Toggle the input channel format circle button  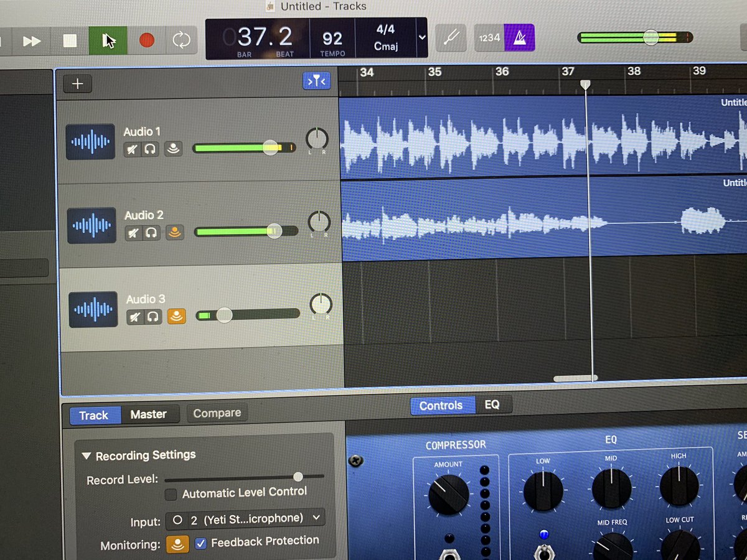click(x=178, y=520)
